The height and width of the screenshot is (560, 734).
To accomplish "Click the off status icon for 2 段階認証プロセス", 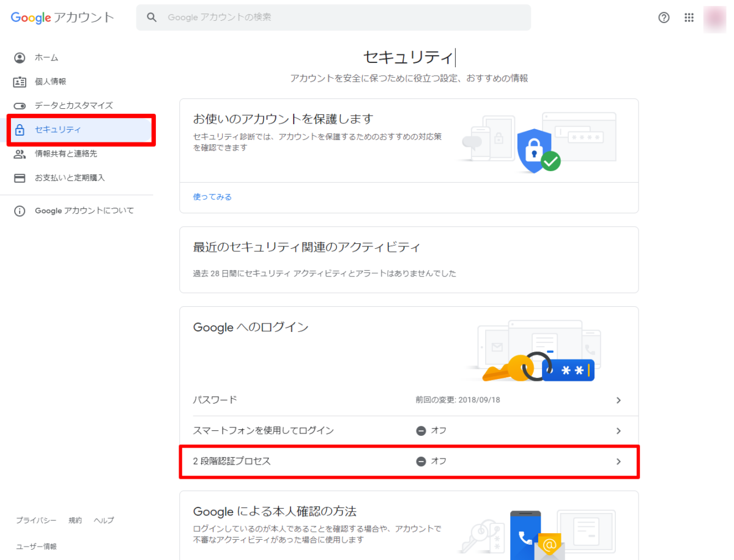I will (421, 461).
